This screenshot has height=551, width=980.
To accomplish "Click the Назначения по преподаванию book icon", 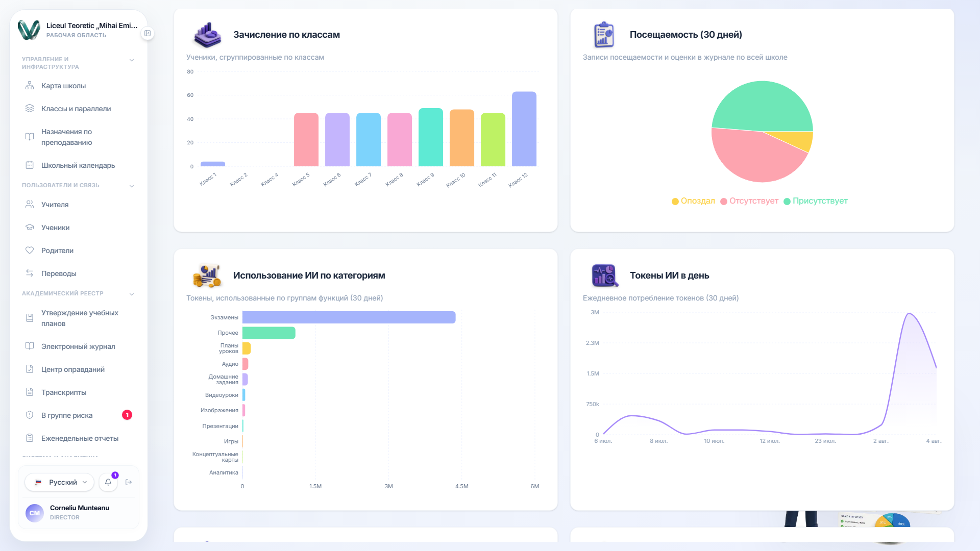I will [x=30, y=137].
